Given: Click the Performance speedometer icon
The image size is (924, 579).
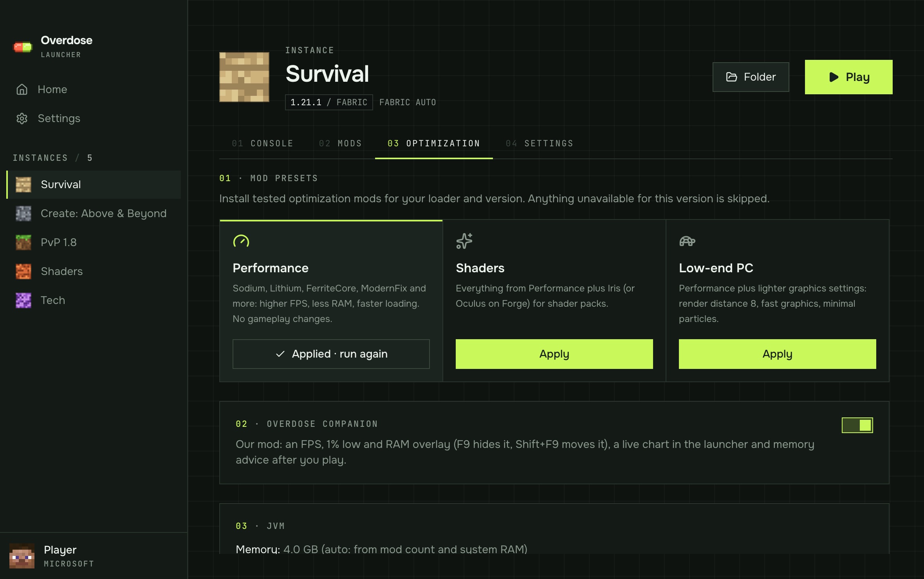Looking at the screenshot, I should pyautogui.click(x=241, y=241).
